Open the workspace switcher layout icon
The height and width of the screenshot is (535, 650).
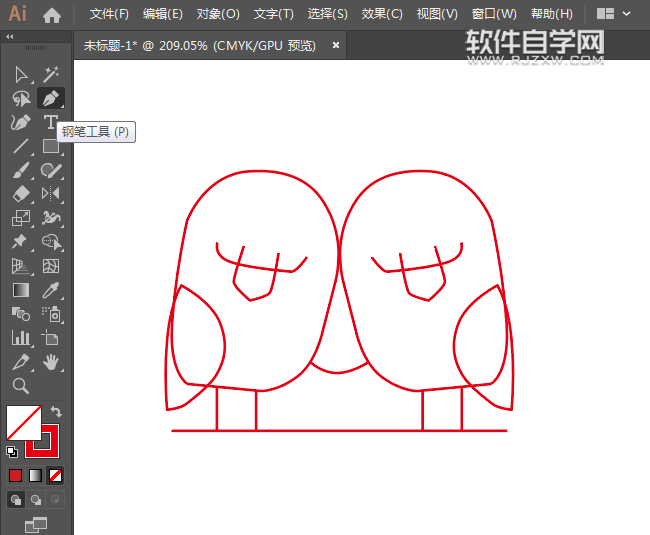coord(605,14)
